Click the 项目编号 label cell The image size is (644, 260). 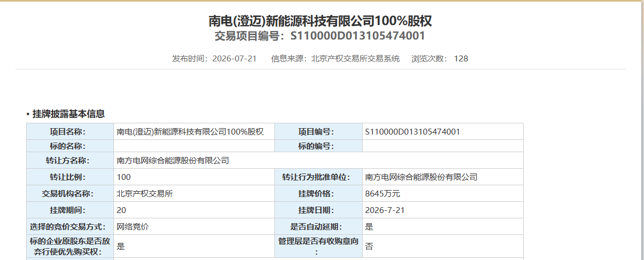point(318,132)
